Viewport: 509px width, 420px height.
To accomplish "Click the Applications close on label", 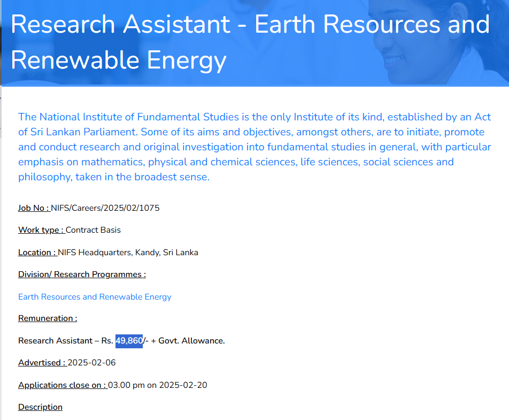I will click(62, 385).
